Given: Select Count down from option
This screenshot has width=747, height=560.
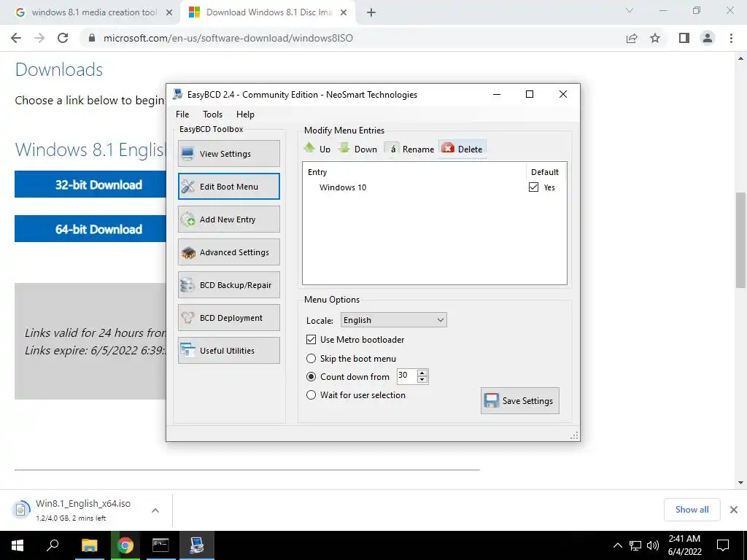Looking at the screenshot, I should 311,377.
